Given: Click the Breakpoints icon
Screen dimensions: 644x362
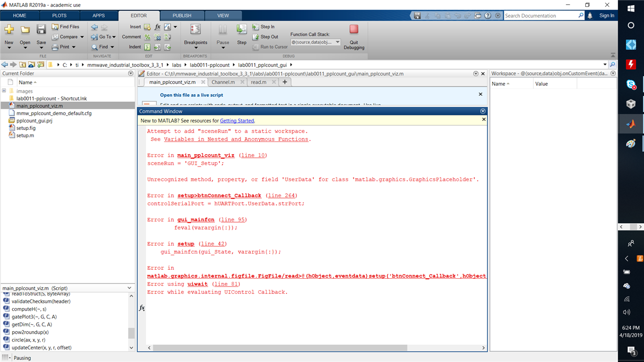Looking at the screenshot, I should click(x=195, y=30).
